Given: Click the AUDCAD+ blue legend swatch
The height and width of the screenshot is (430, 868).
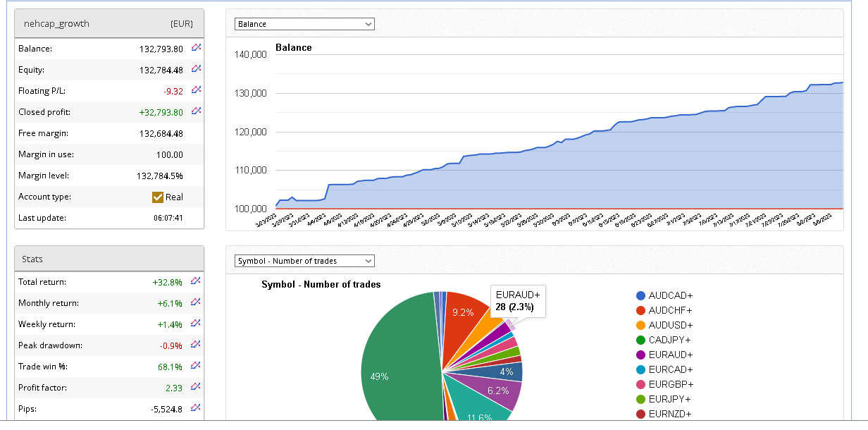Looking at the screenshot, I should (x=640, y=296).
